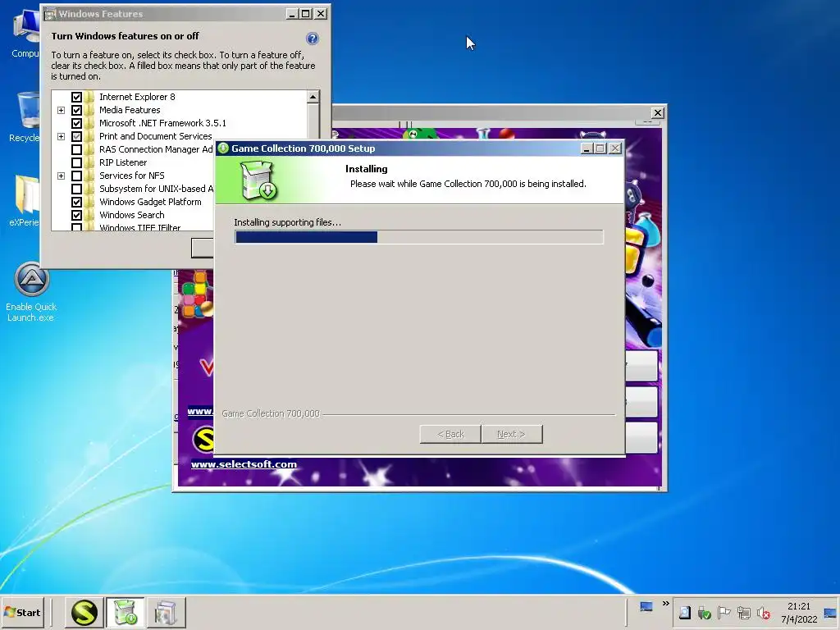Enable the RIP Listener checkbox
Screen dimensions: 840x630
point(76,163)
